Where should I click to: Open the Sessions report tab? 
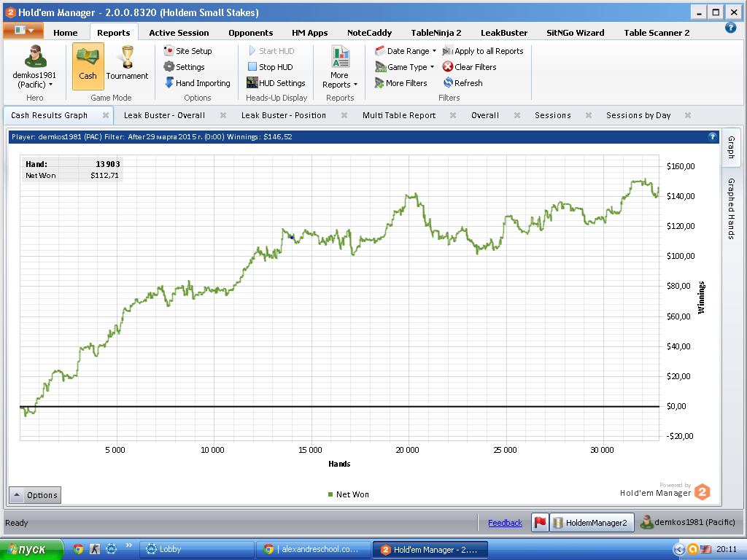pyautogui.click(x=553, y=115)
